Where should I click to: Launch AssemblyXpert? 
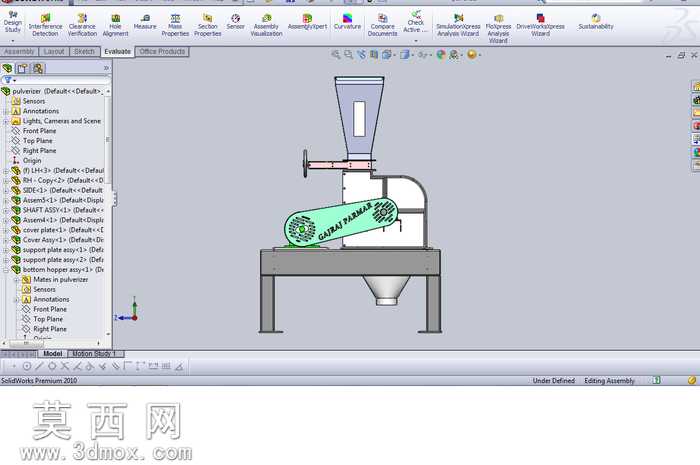(x=307, y=22)
